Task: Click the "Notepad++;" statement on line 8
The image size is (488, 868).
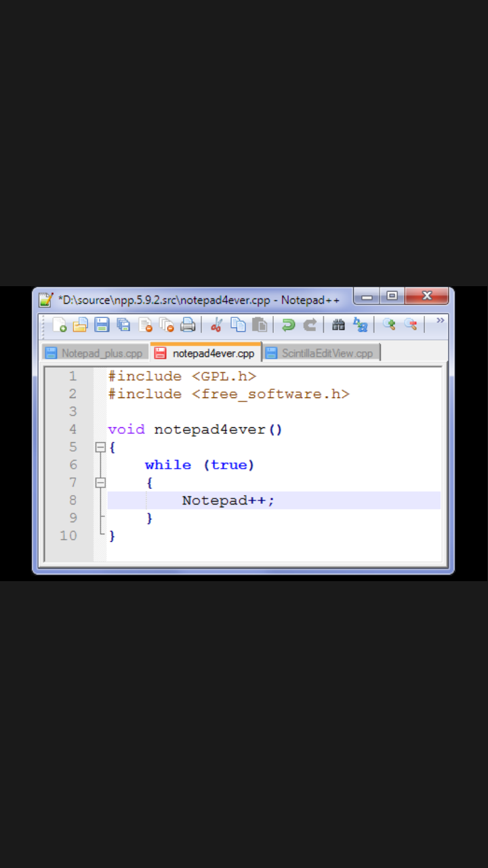Action: 228,500
